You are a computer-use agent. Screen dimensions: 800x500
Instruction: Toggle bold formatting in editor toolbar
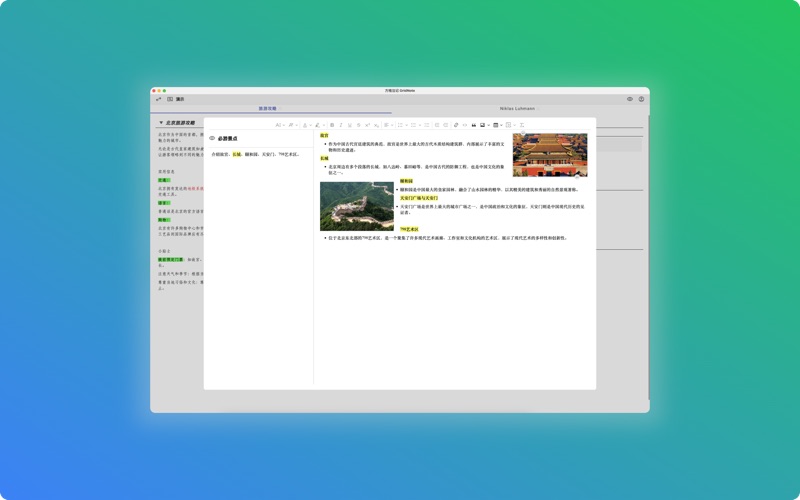[332, 125]
